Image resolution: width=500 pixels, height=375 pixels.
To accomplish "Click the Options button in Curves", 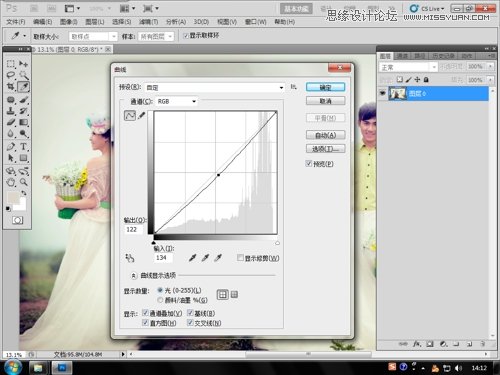I will pyautogui.click(x=325, y=149).
